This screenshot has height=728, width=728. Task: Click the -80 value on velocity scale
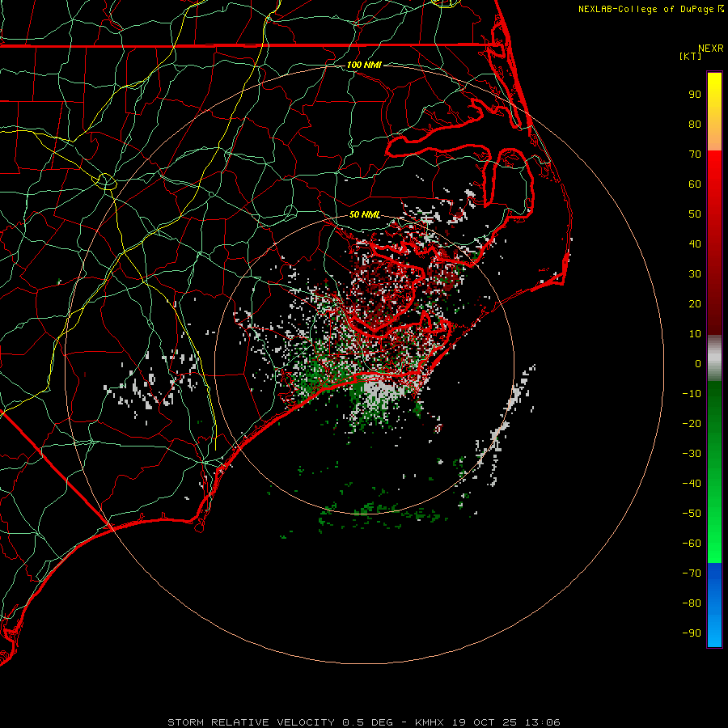(692, 603)
